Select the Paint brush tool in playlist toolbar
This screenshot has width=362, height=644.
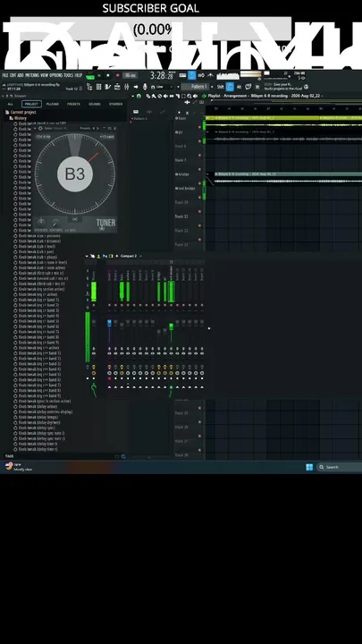tap(154, 96)
